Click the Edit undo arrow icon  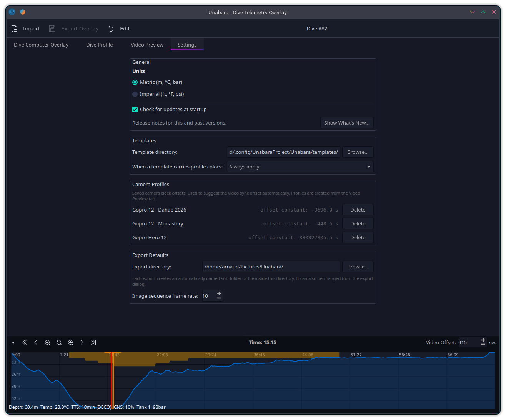pyautogui.click(x=111, y=28)
